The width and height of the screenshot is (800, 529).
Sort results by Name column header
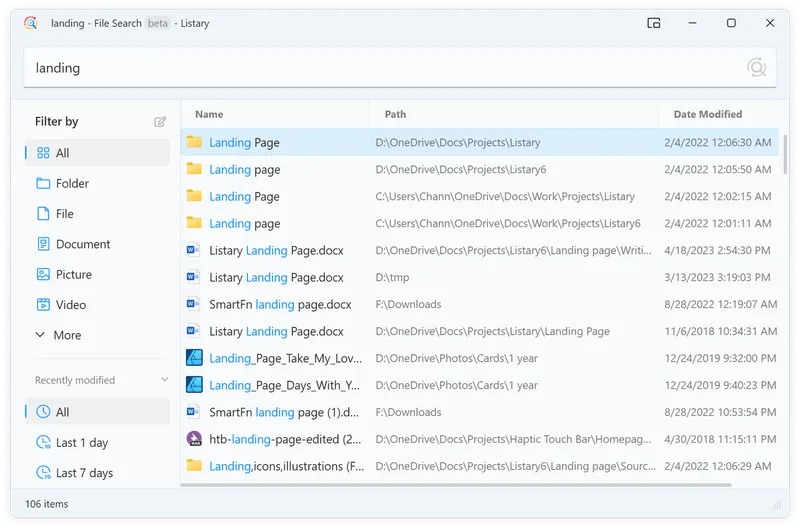209,114
